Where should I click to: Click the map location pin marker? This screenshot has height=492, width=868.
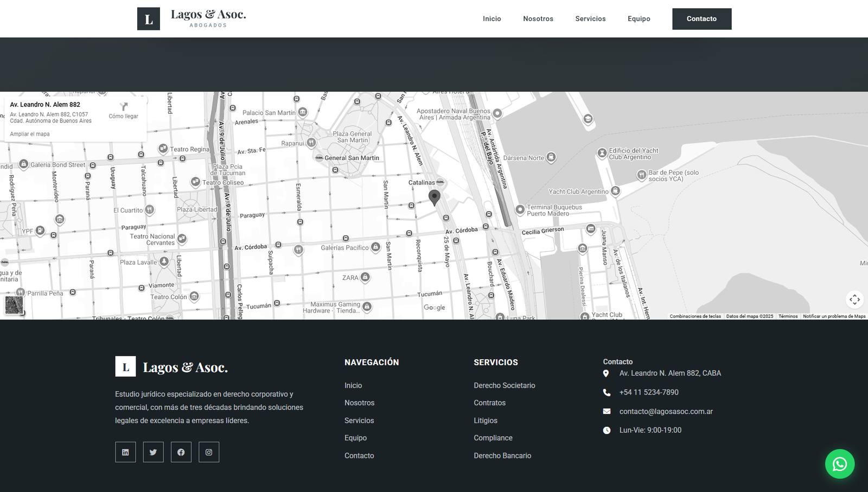(435, 197)
